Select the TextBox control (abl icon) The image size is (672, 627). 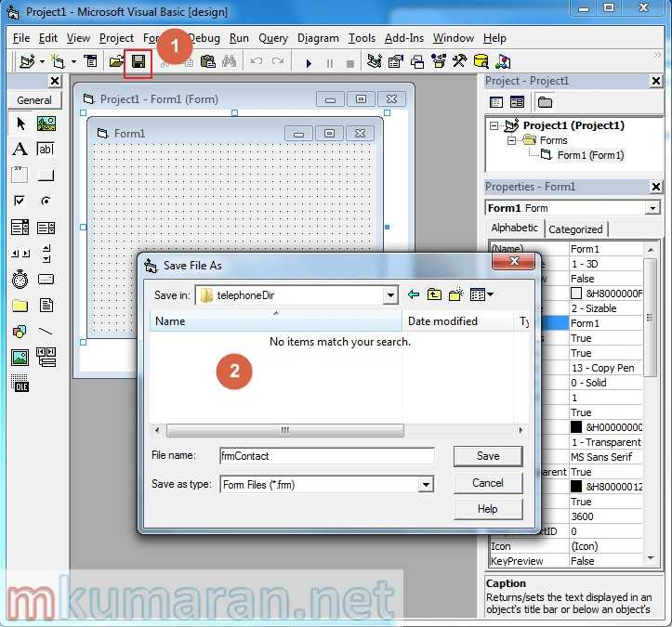(x=46, y=150)
